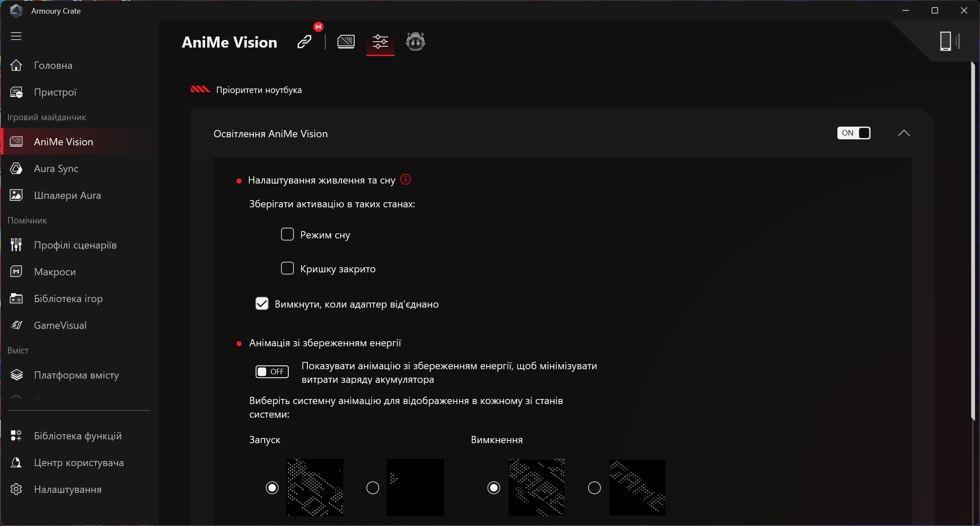Screen dimensions: 980x526
Task: Select the sliders settings icon tab
Action: (x=380, y=42)
